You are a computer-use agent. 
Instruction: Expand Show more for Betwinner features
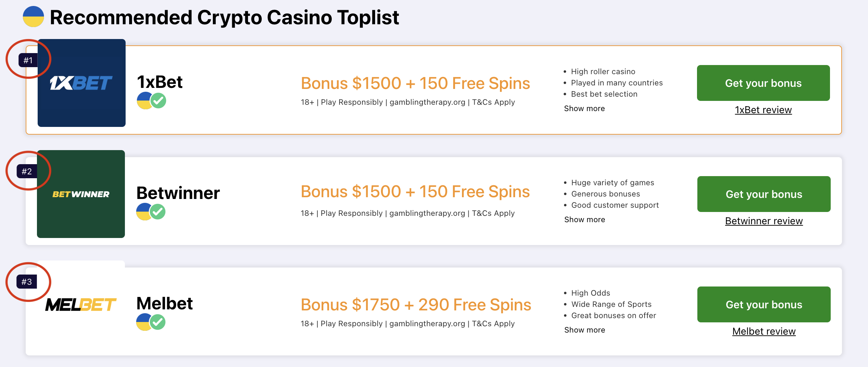coord(585,219)
